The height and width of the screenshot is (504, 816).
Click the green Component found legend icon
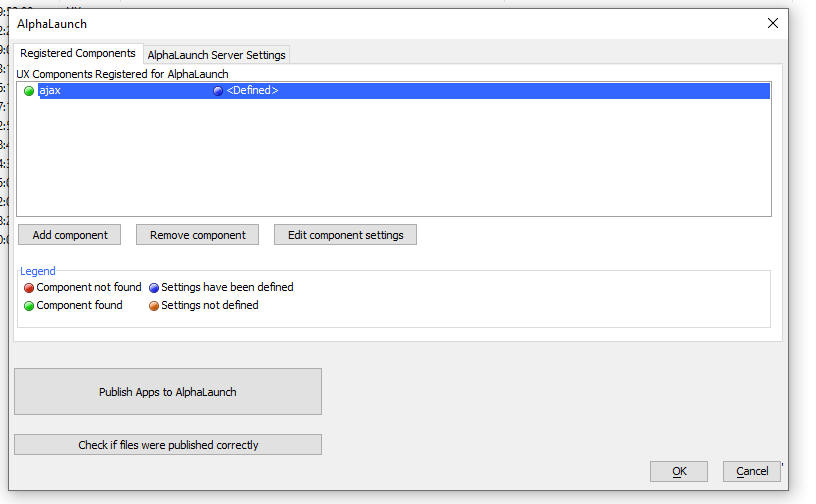[x=29, y=306]
